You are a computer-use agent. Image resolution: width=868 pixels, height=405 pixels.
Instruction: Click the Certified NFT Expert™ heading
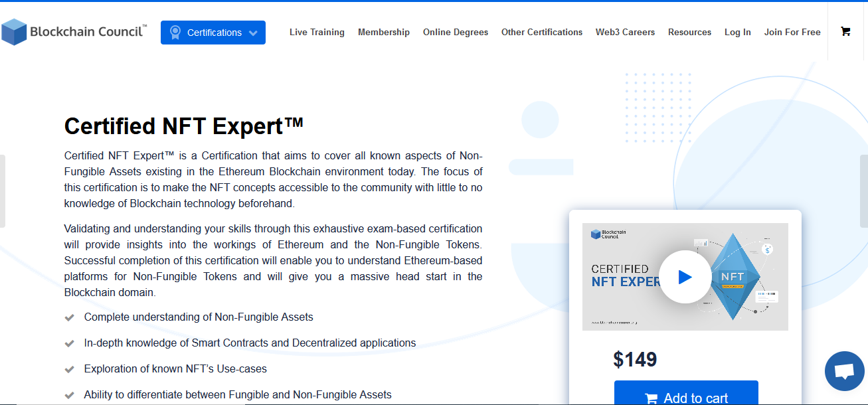[184, 125]
